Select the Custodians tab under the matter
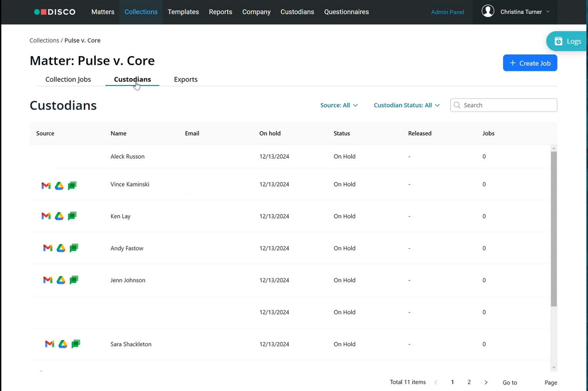Screen dimensions: 588x391 click(132, 79)
